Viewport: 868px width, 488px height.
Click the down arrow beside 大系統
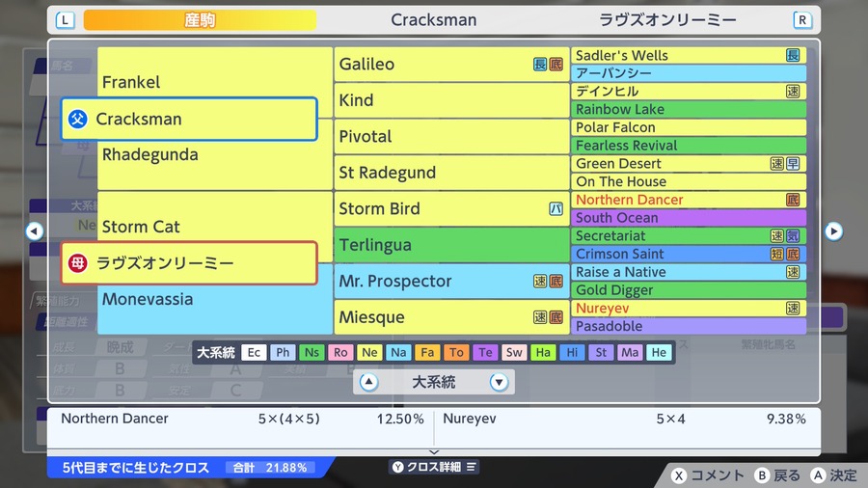(x=499, y=382)
